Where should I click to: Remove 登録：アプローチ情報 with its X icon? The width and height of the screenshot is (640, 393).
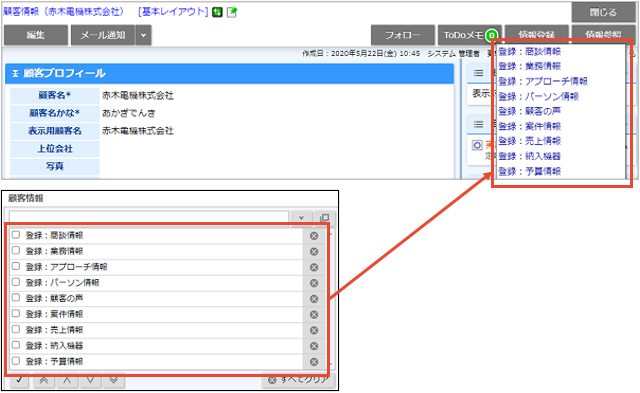[314, 267]
